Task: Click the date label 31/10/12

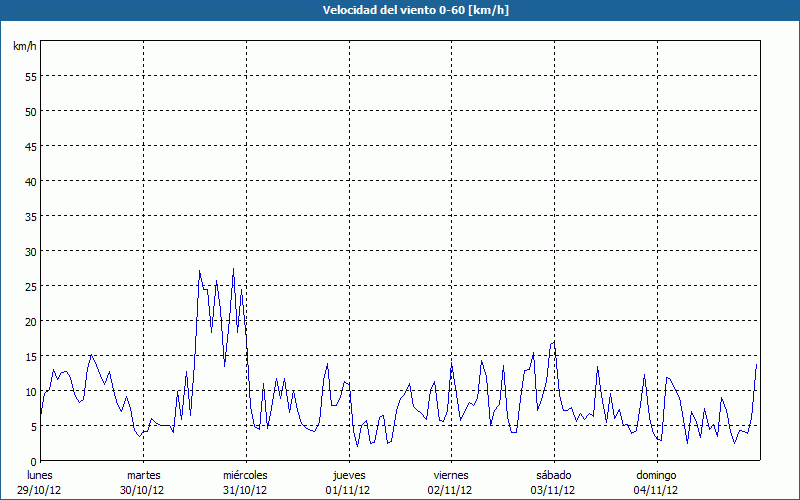Action: 245,490
